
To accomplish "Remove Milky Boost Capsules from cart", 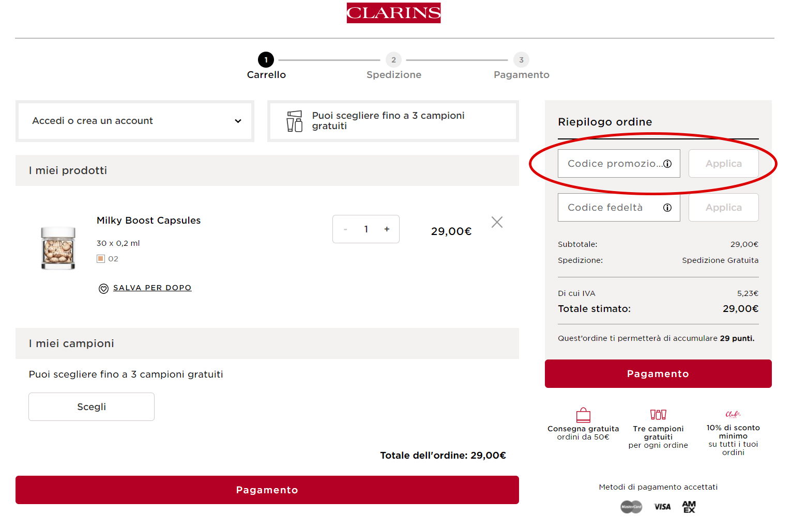I will pyautogui.click(x=497, y=222).
